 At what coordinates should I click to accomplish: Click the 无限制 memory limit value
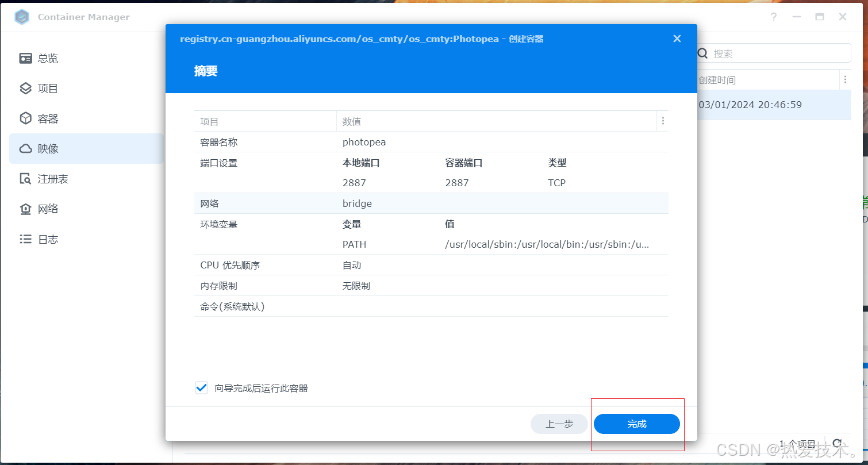356,286
